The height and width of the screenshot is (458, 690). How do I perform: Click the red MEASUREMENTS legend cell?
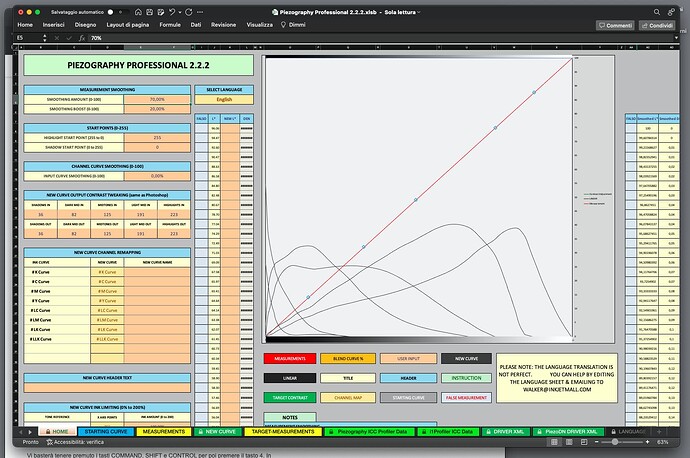click(x=290, y=359)
